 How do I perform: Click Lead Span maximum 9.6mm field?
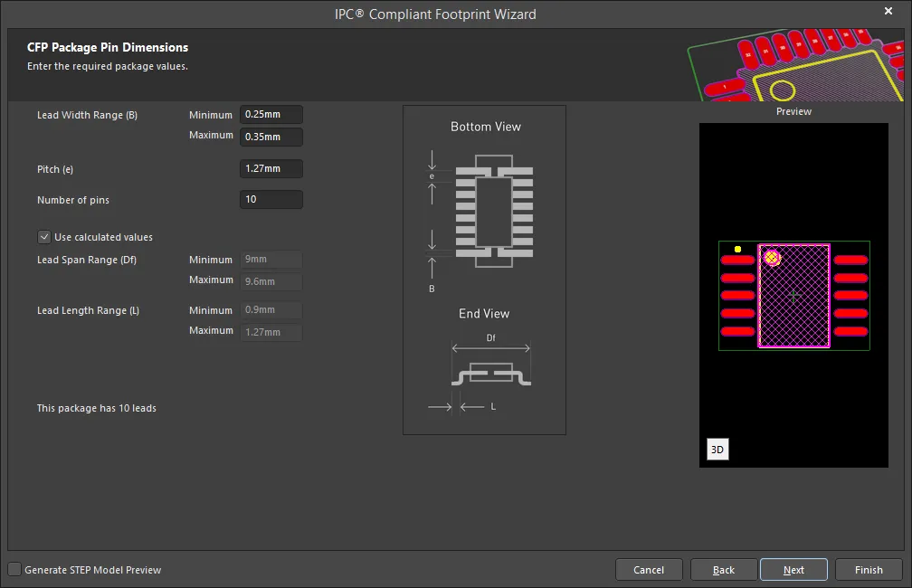(271, 281)
